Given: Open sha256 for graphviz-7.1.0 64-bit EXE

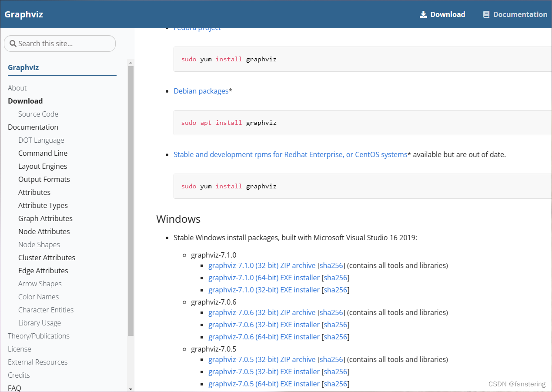Looking at the screenshot, I should click(x=336, y=278).
